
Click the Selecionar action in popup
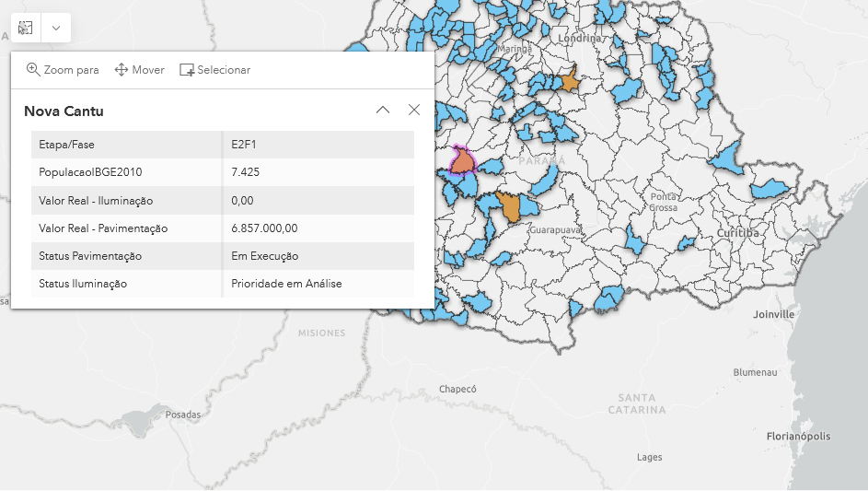click(x=214, y=70)
